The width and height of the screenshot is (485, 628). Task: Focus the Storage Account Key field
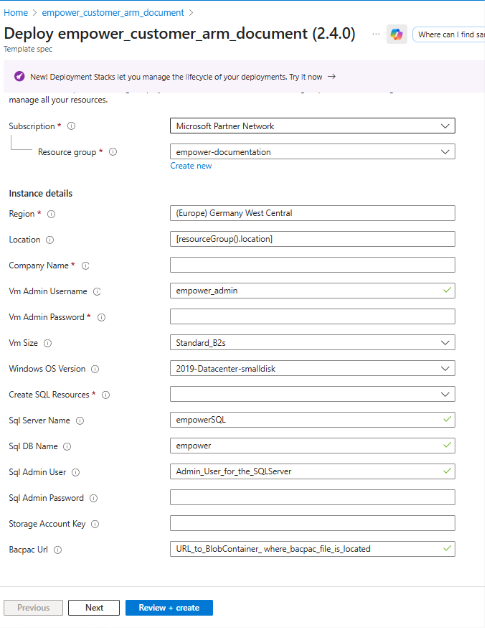point(312,523)
